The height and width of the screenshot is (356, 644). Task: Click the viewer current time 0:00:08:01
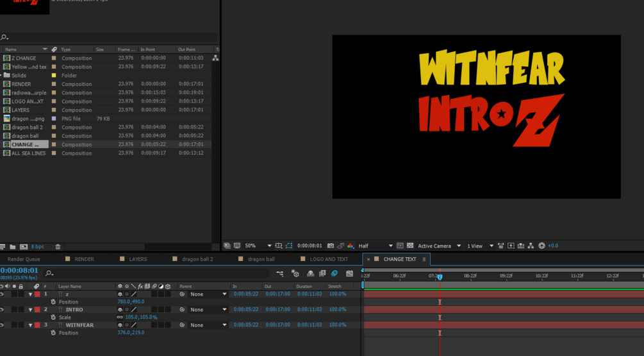[x=310, y=246]
